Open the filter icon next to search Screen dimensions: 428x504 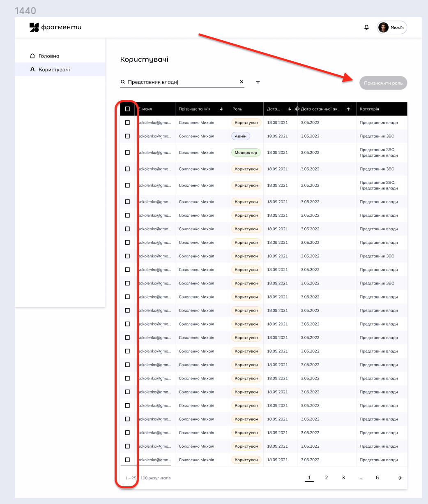258,83
